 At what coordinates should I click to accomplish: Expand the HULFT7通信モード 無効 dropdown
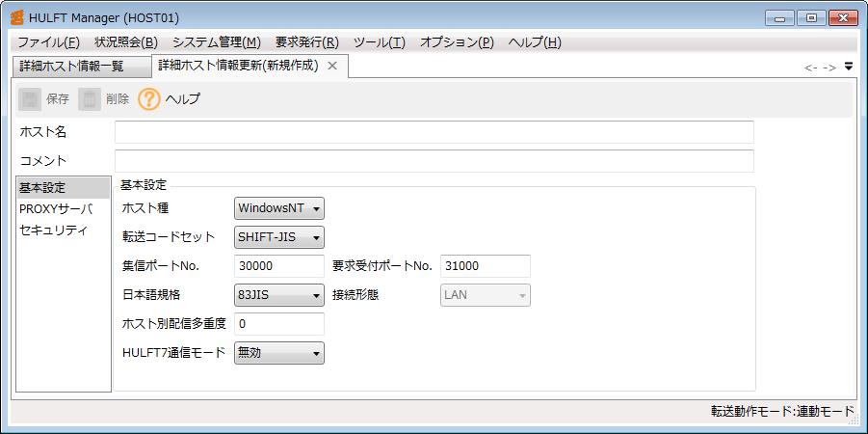coord(279,353)
